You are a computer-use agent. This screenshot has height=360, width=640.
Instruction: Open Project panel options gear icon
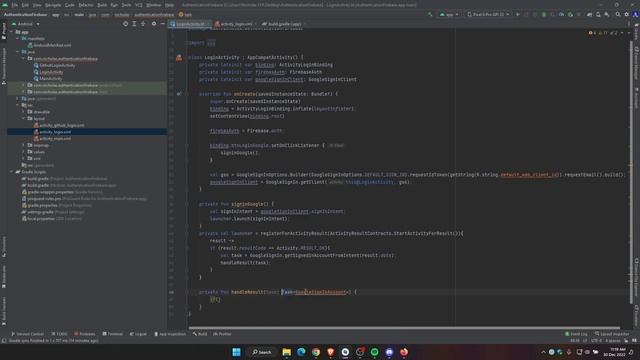[x=154, y=24]
